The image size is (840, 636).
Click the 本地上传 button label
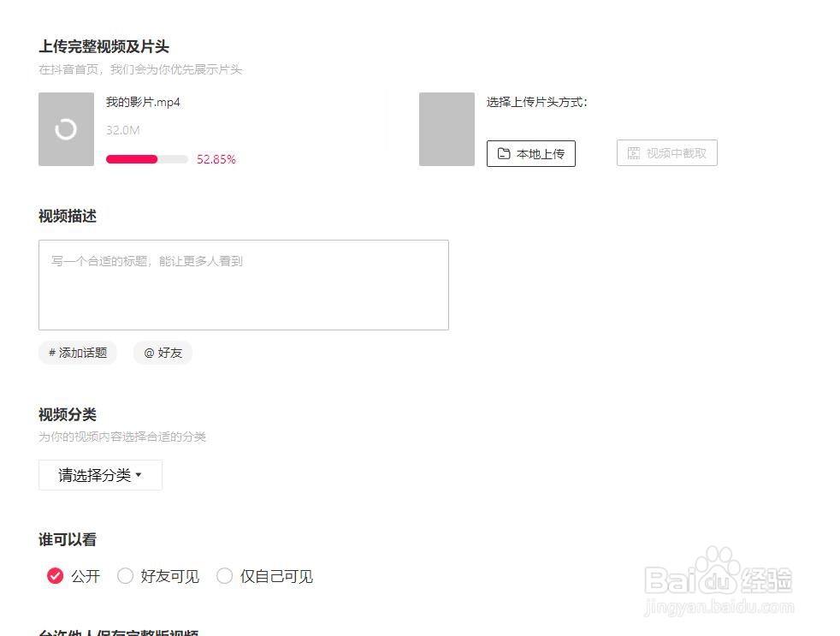541,154
